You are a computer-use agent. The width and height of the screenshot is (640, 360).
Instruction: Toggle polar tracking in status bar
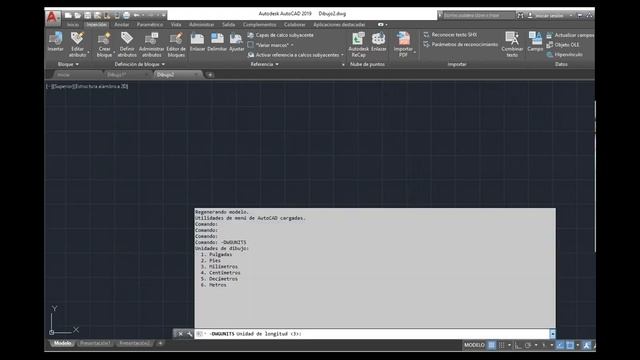(x=528, y=345)
